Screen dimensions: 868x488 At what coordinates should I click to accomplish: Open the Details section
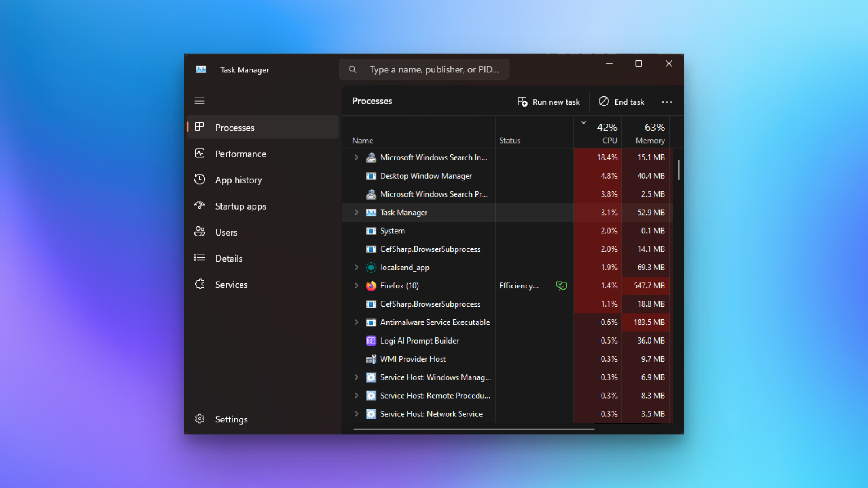(228, 258)
